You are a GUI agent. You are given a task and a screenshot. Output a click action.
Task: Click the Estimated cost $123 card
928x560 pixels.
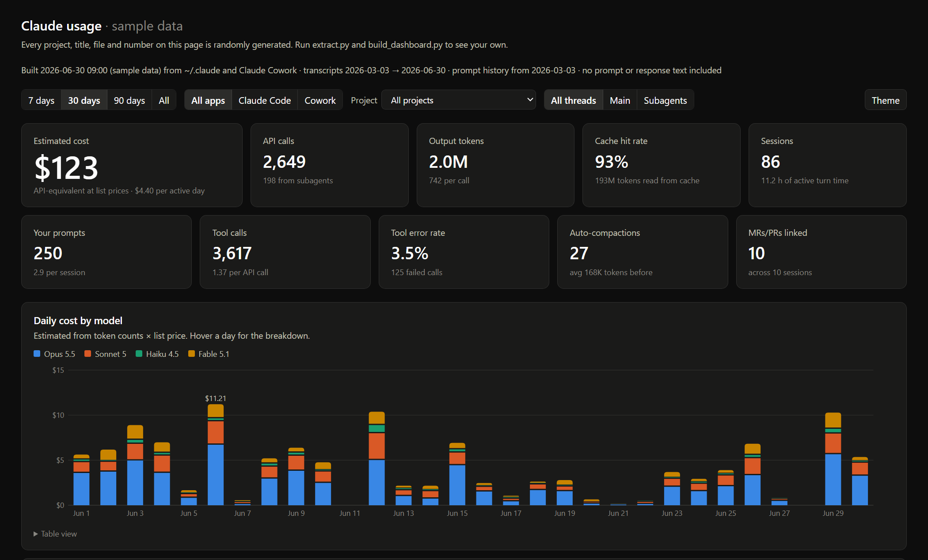(132, 165)
